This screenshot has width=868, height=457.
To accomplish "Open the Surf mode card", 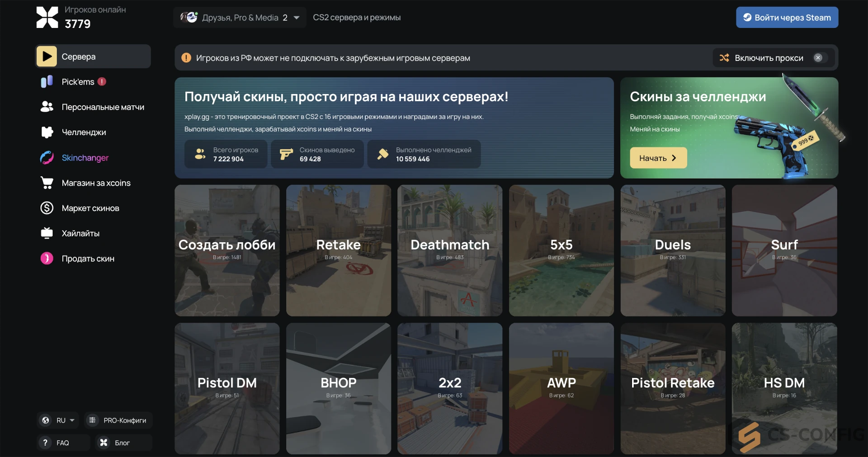I will tap(784, 250).
